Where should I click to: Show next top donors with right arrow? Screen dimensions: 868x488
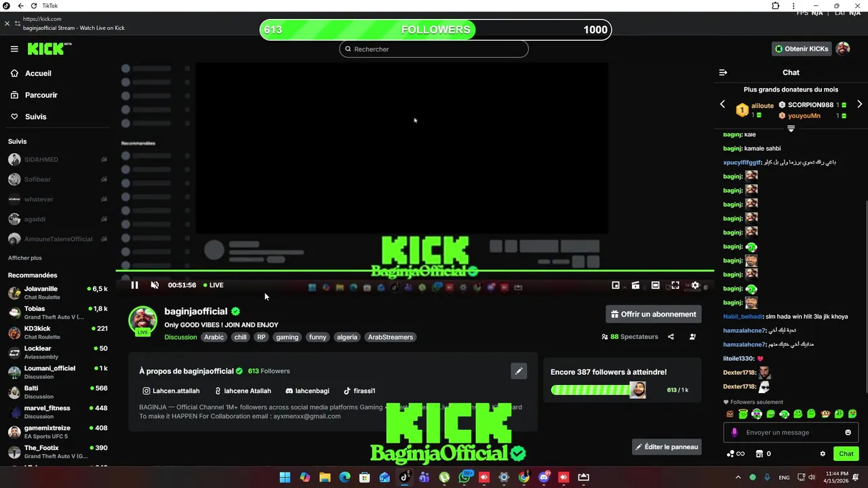(x=859, y=104)
